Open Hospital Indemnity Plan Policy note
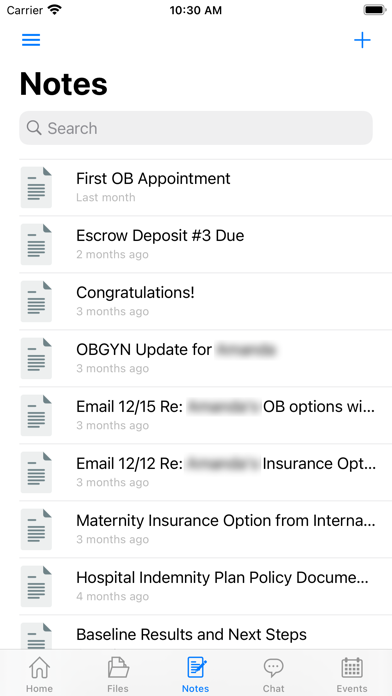The image size is (392, 696). click(206, 586)
